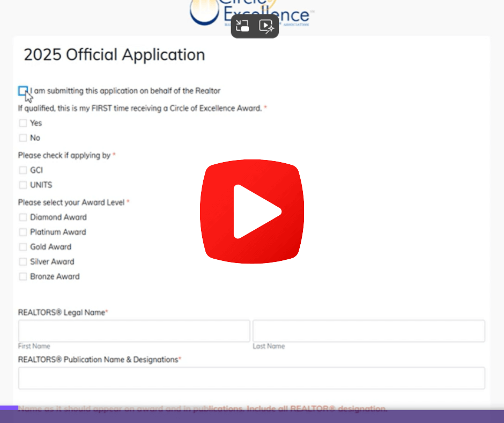Choose the Platinum Award level
The width and height of the screenshot is (504, 423).
(x=23, y=232)
